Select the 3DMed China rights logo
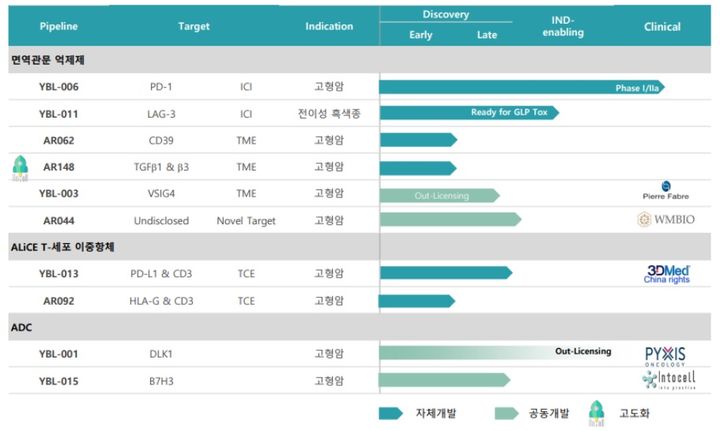720x431 pixels. pos(666,273)
